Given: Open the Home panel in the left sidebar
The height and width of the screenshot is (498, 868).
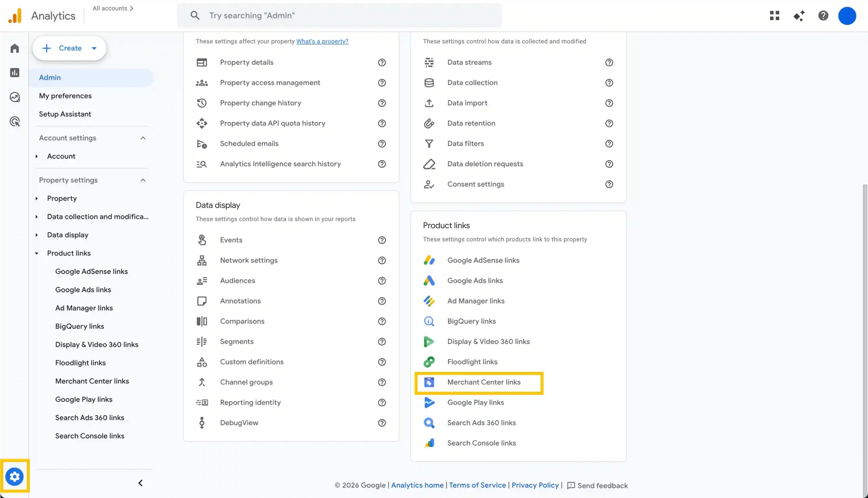Looking at the screenshot, I should tap(14, 48).
